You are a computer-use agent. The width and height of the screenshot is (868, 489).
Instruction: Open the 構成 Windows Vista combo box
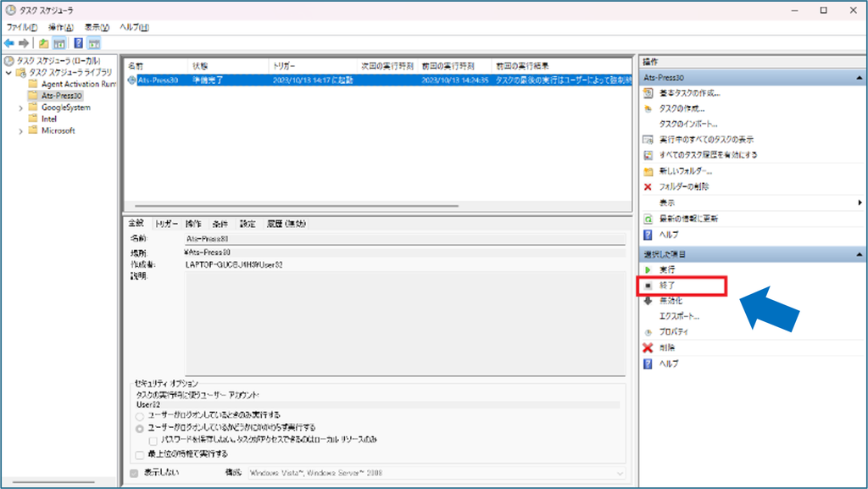(x=437, y=473)
